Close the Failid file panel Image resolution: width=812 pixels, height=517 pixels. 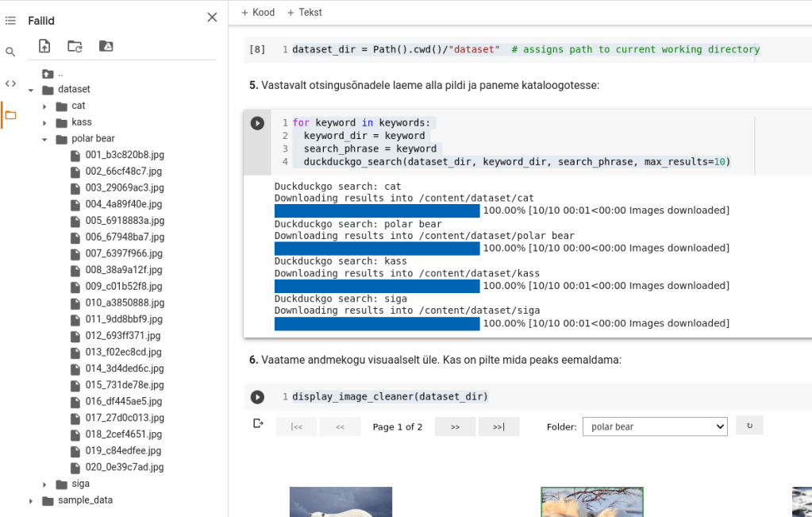[212, 17]
